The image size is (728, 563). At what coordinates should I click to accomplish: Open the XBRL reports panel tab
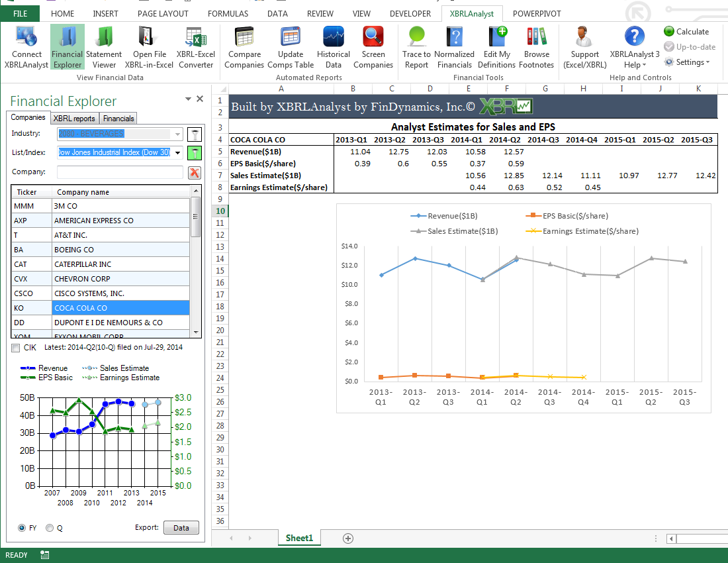point(75,117)
